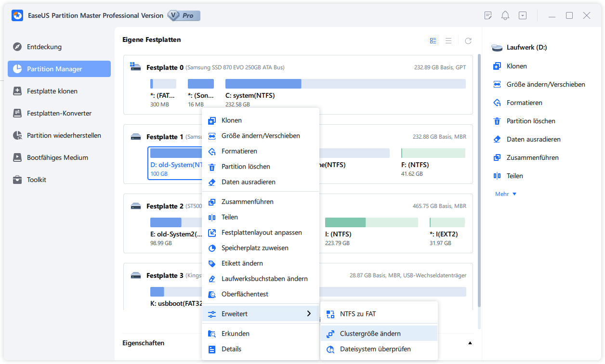Select Clustergröße ändern in the submenu
Image resolution: width=605 pixels, height=364 pixels.
coord(379,334)
